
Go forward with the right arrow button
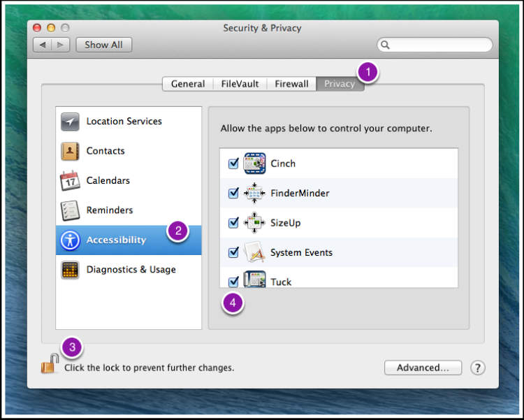click(x=61, y=45)
